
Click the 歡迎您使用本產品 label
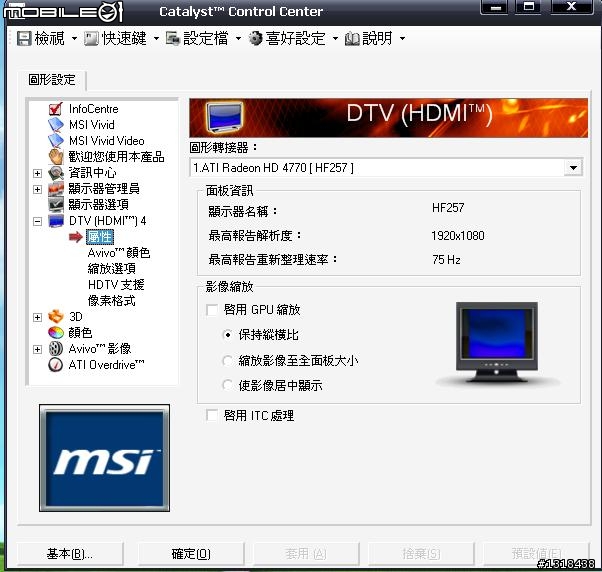click(x=116, y=157)
